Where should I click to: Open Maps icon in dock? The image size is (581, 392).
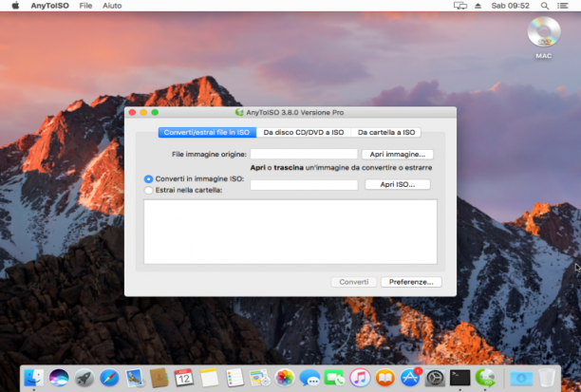click(x=260, y=378)
